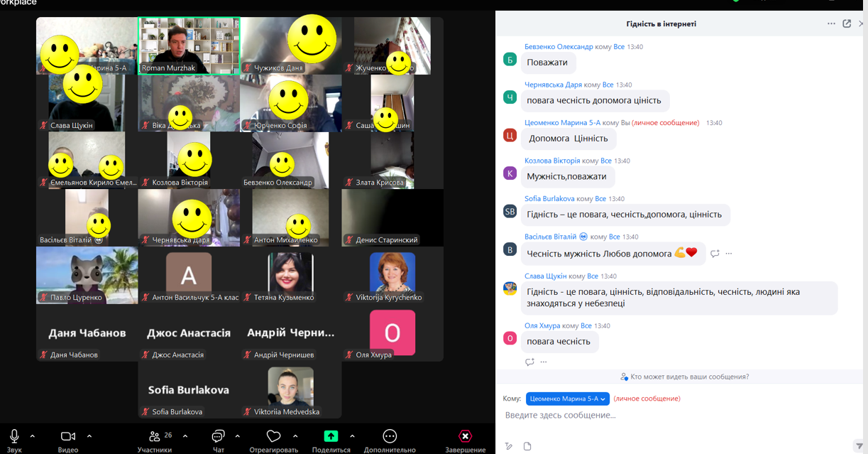Click the message input field in chat

tap(674, 415)
